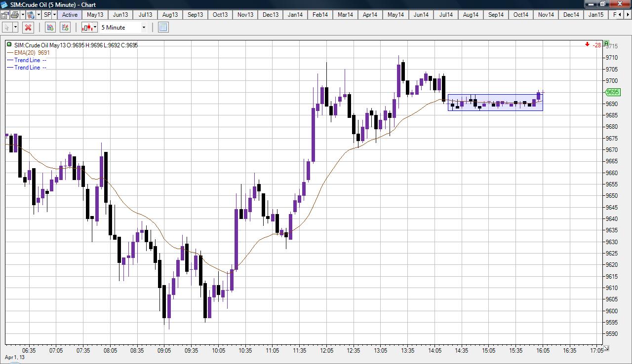Select the Mar14 contract tab
The width and height of the screenshot is (632, 364).
346,15
